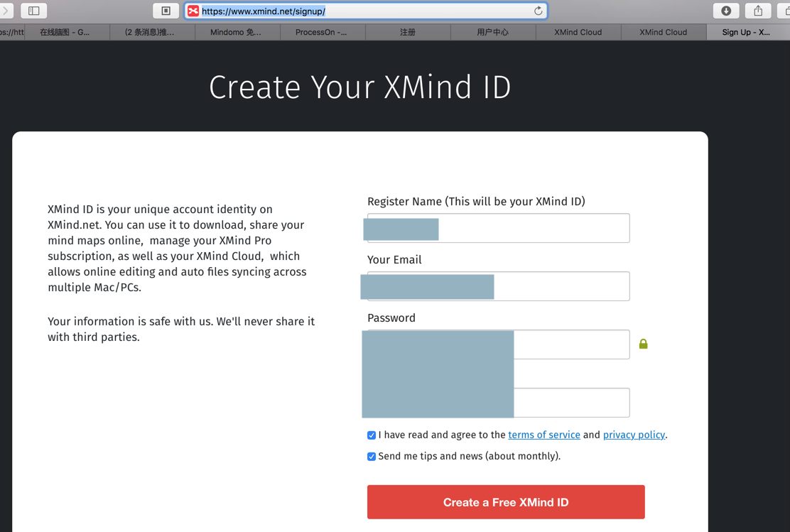Viewport: 790px width, 532px height.
Task: Open the ProcessOn tab
Action: (x=323, y=32)
